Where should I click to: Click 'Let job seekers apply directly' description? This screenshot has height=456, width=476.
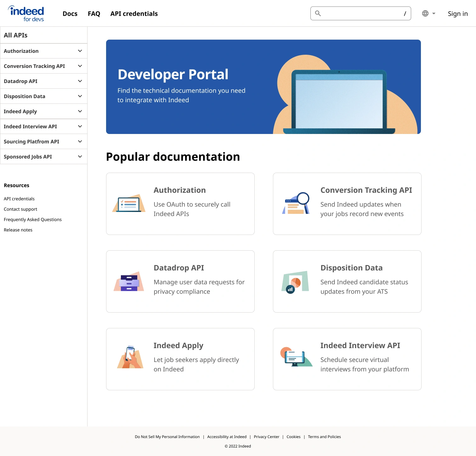(196, 364)
